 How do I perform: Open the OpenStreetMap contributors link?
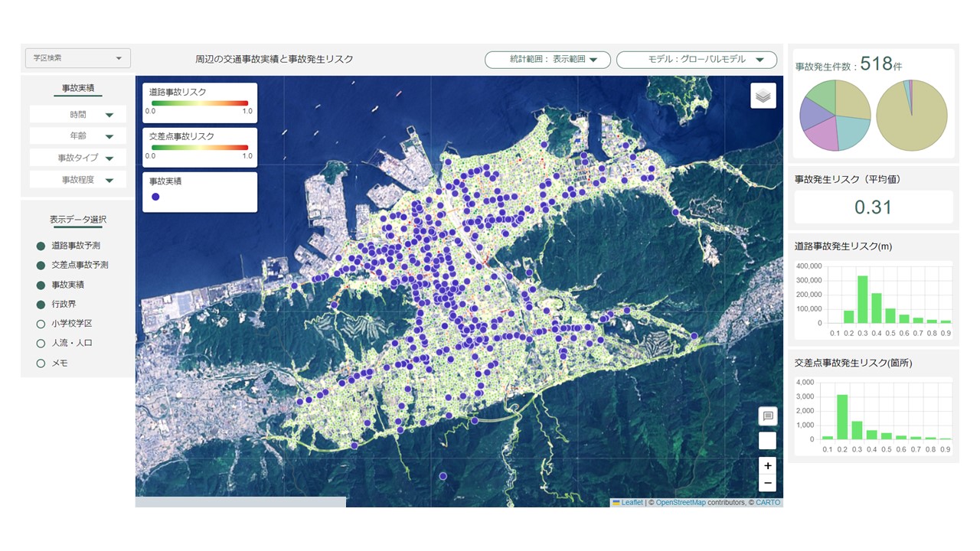pos(681,503)
